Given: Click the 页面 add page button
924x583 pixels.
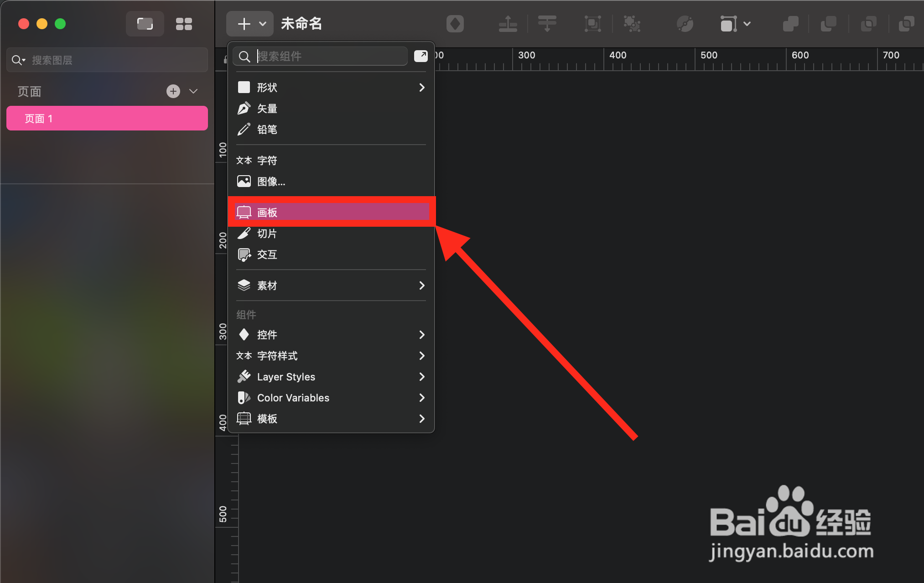Looking at the screenshot, I should click(x=173, y=91).
